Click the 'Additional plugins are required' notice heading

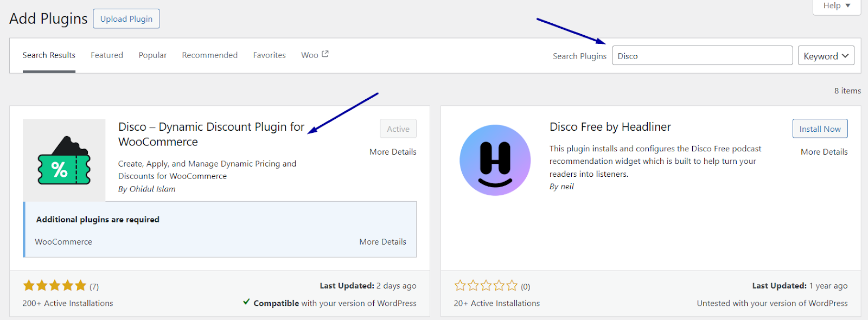(98, 220)
